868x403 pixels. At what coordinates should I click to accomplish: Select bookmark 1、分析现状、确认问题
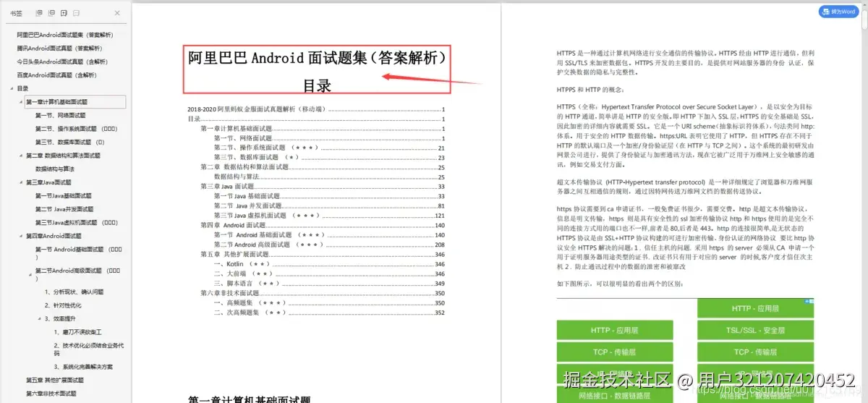[74, 292]
